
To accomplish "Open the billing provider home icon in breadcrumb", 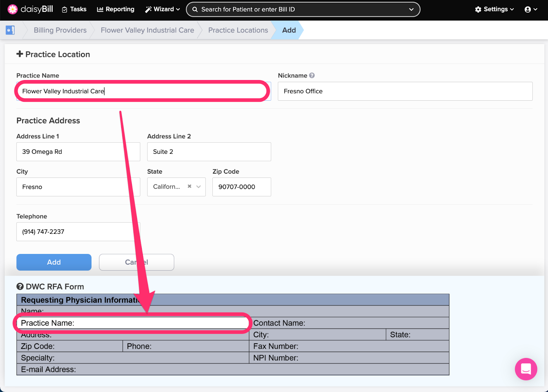I will point(10,30).
